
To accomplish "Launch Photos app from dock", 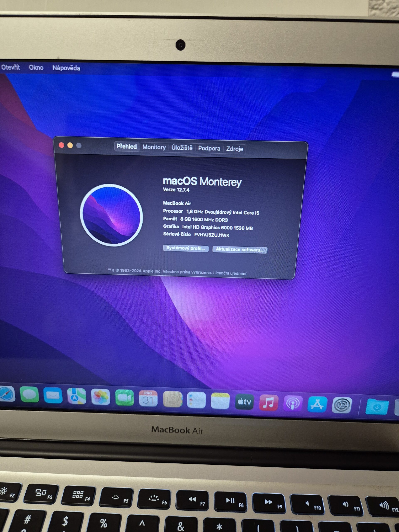I will point(101,397).
